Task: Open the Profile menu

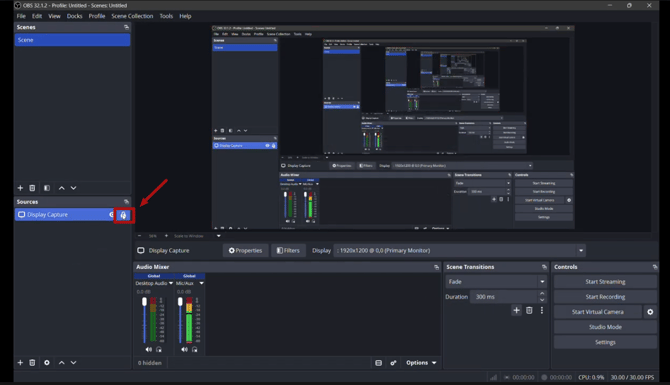Action: [97, 16]
